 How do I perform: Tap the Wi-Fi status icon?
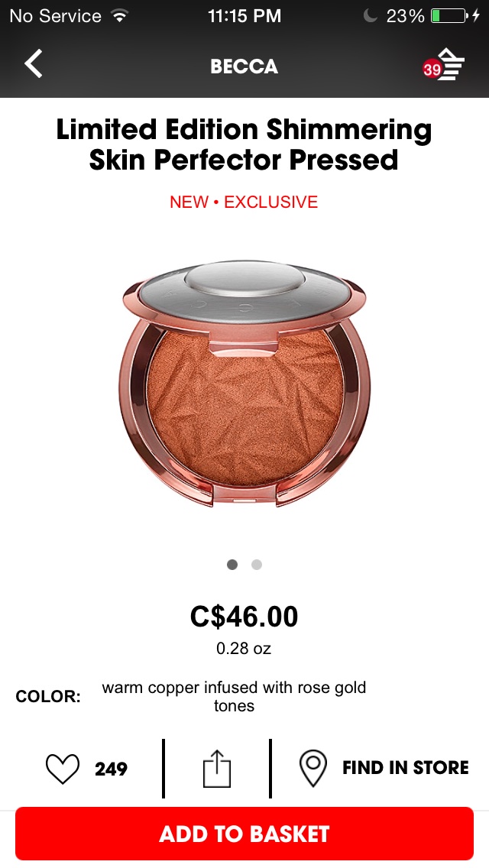tap(118, 16)
